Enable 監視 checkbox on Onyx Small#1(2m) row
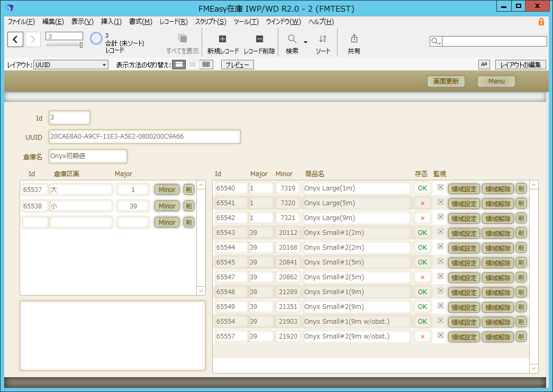Viewport: 553px width, 392px height. tap(440, 233)
